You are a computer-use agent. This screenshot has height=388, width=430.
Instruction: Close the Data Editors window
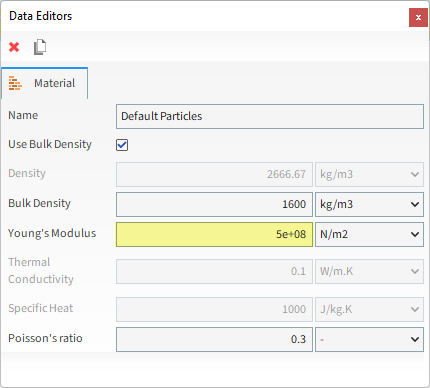coord(418,17)
